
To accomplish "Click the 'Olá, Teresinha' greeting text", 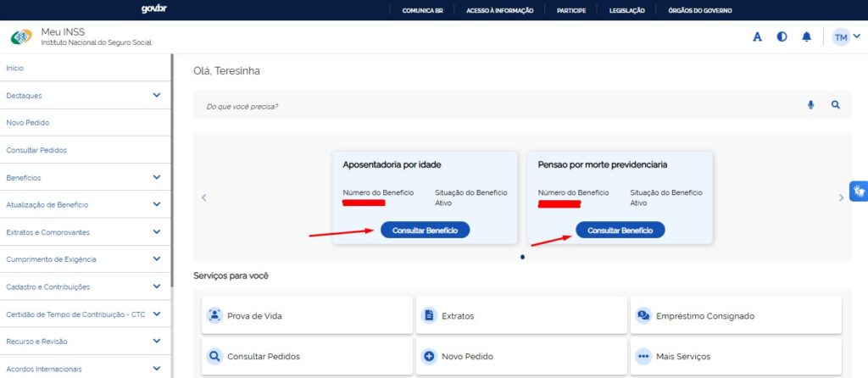I will click(x=226, y=71).
